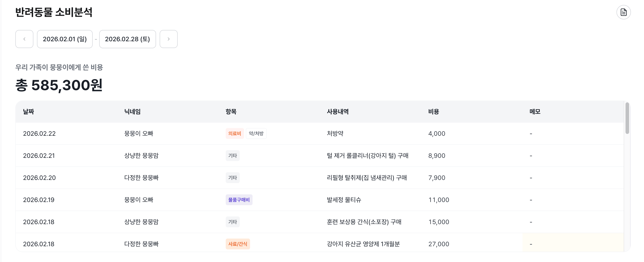
Task: Click the total amount 585,300원
Action: (x=59, y=86)
